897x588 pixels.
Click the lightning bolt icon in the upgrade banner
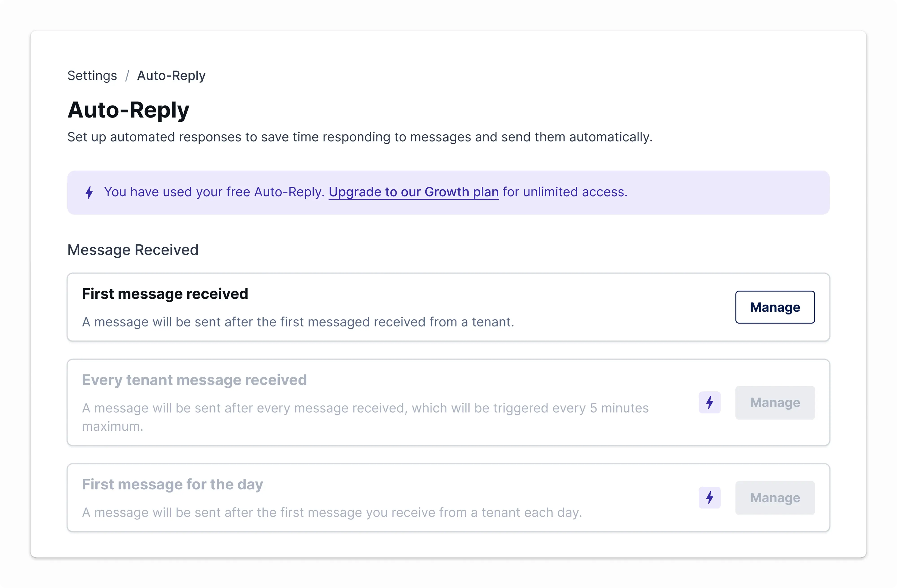[x=89, y=192]
